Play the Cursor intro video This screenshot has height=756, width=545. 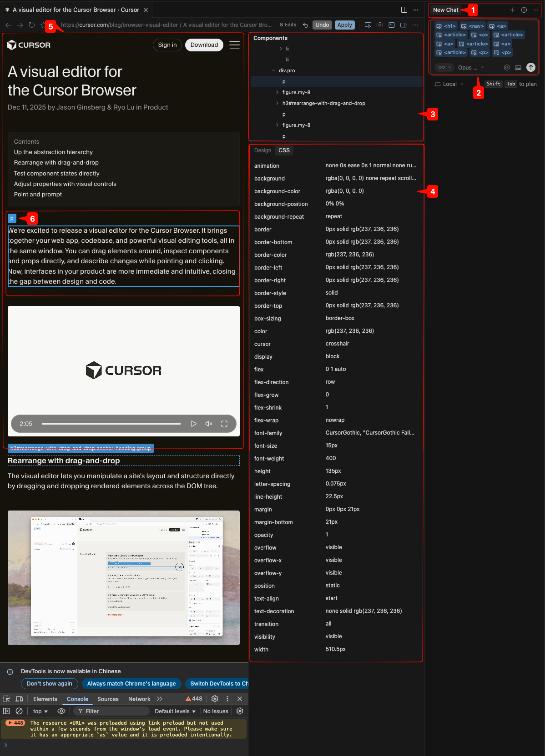(x=193, y=424)
